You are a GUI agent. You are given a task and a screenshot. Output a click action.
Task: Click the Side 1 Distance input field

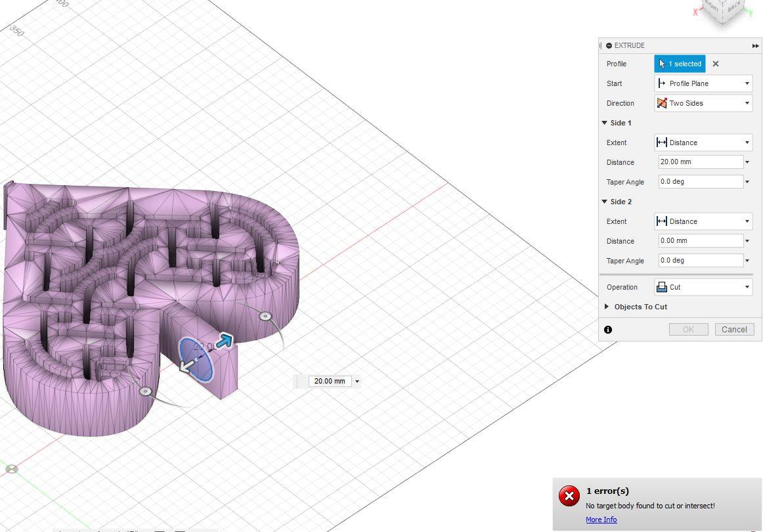pyautogui.click(x=701, y=162)
